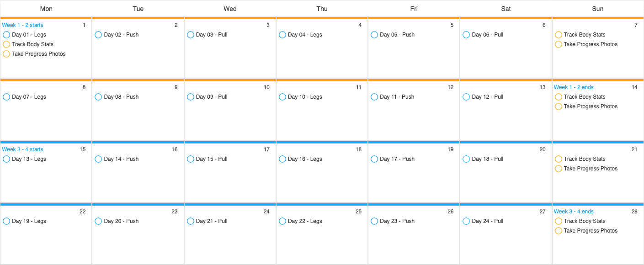Open the Day 09 - Pull task text
Image resolution: width=644 pixels, height=265 pixels.
coord(212,97)
